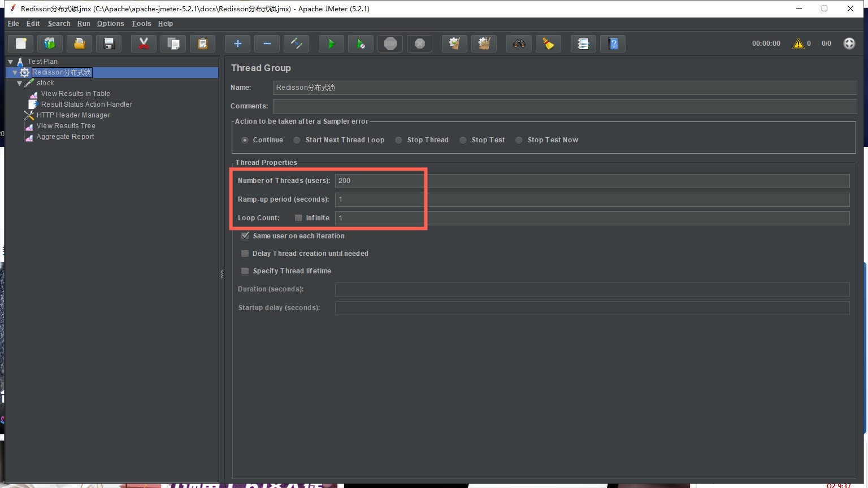Screen dimensions: 868x488
Task: Click the elapsed time 00:00:00 display
Action: point(766,43)
